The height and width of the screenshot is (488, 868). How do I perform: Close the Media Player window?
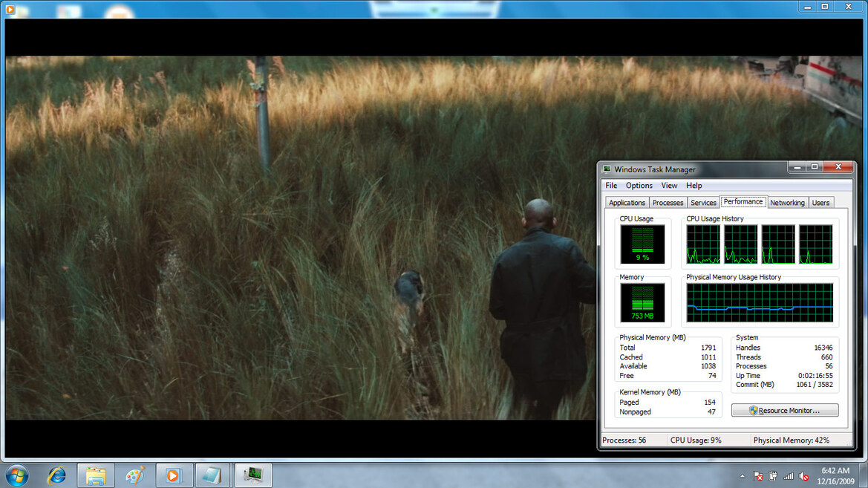point(848,7)
